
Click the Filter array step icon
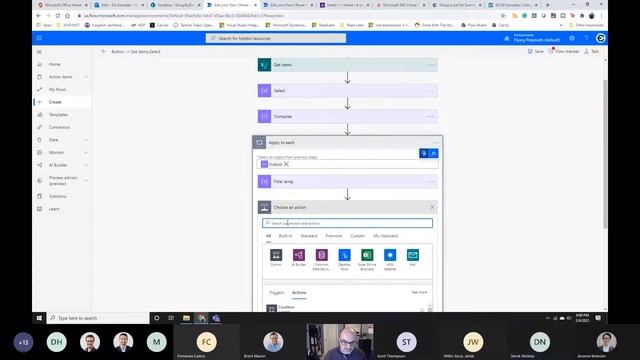[264, 182]
